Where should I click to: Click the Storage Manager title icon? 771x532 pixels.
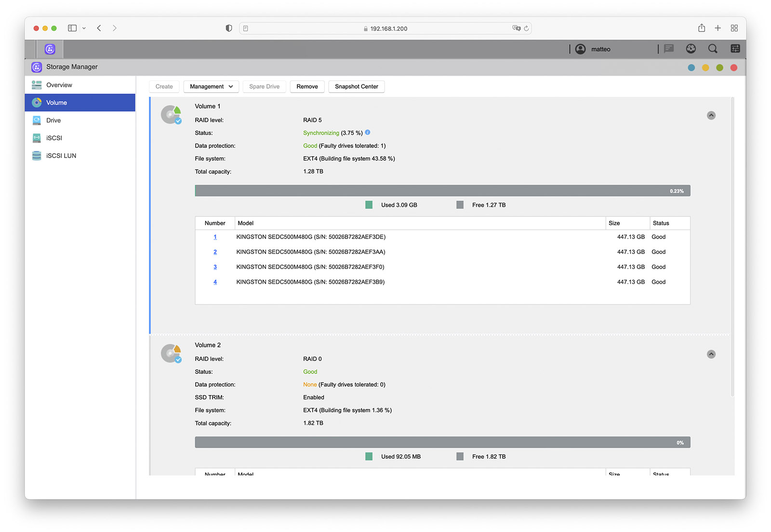37,67
